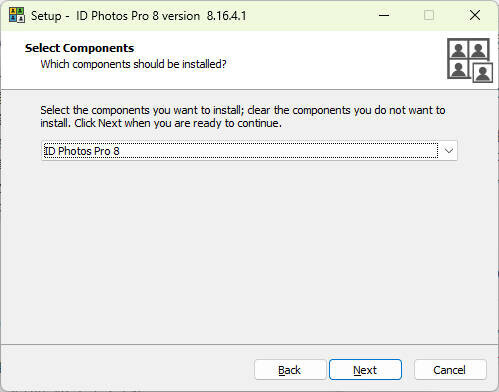Click the top-right portrait in the header logo

[x=479, y=50]
